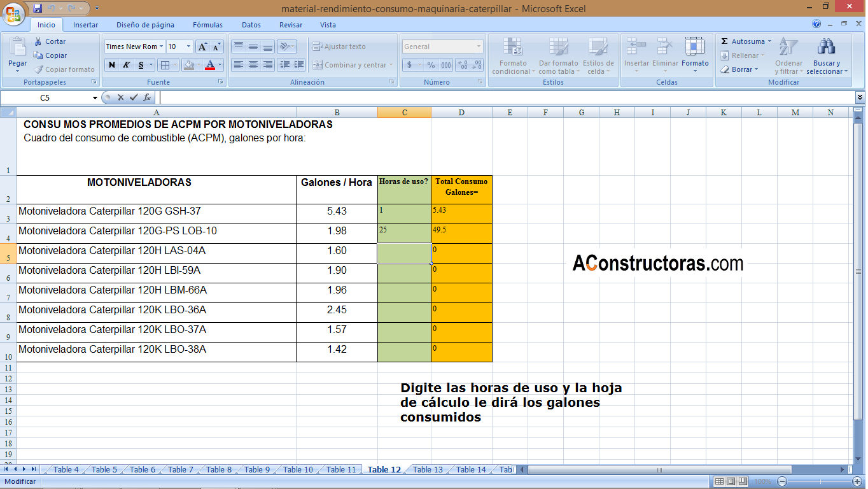
Task: Switch to Insertar ribbon tab
Action: pos(85,25)
